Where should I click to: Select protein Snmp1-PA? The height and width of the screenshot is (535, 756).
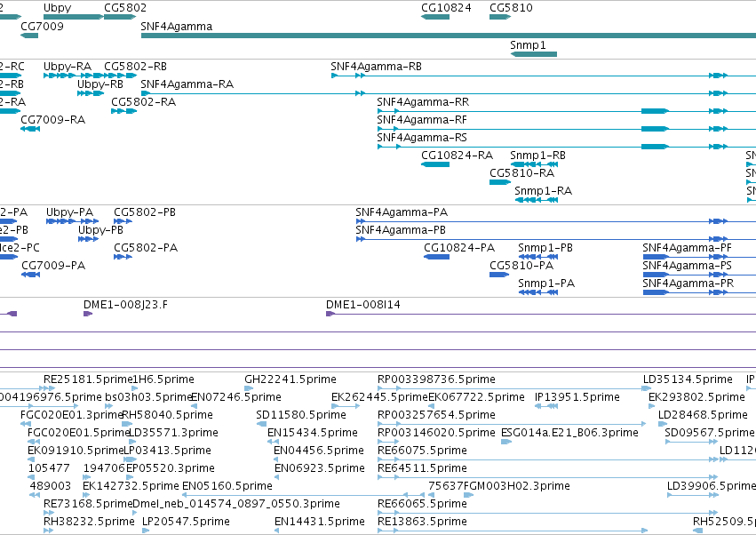(538, 292)
